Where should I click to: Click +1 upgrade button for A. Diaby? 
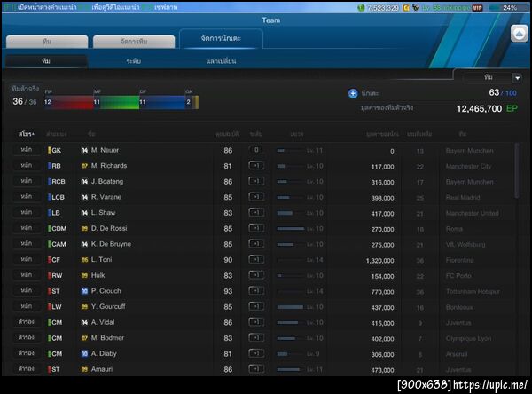(256, 353)
